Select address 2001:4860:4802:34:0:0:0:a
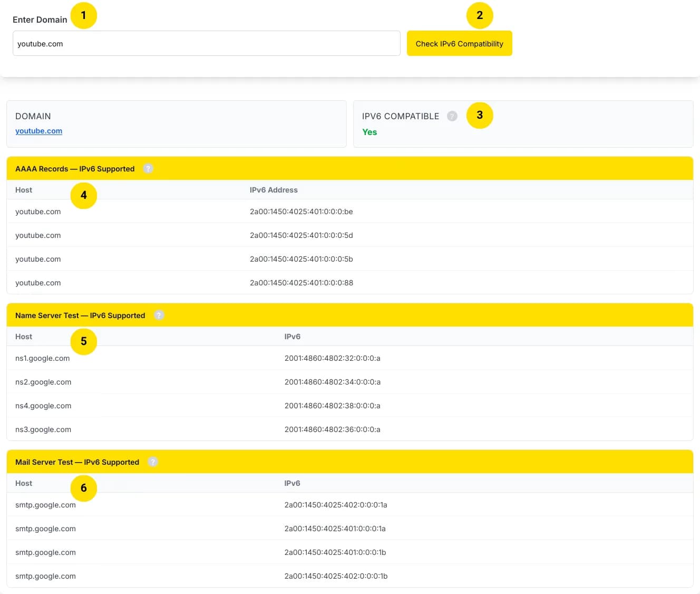Screen dimensions: 700x594 tap(332, 382)
